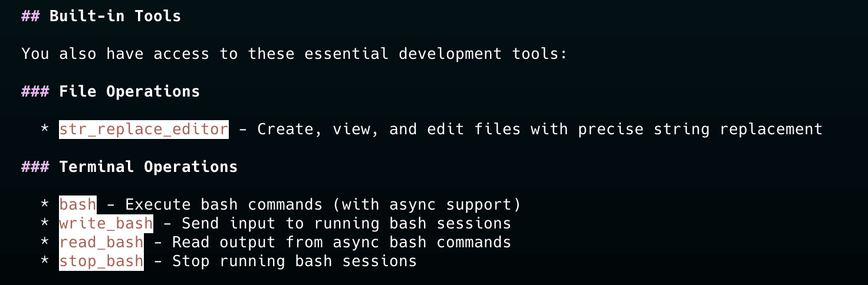Click the "###" marker before Terminal Operations

[x=35, y=167]
